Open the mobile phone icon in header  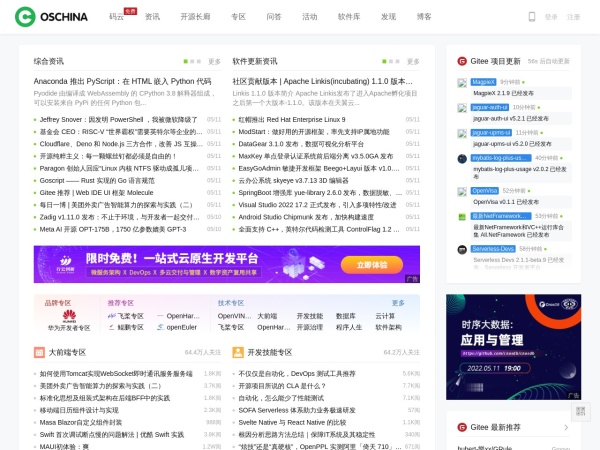point(531,16)
